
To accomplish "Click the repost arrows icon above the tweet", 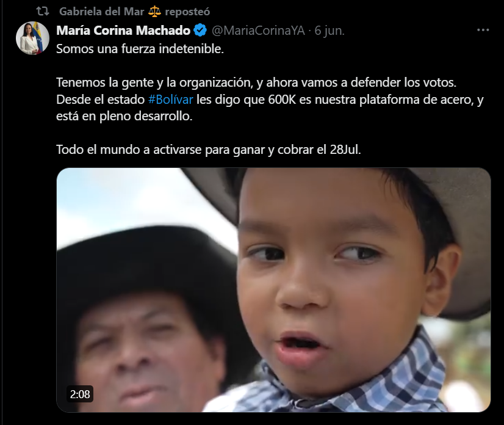I will pos(43,12).
